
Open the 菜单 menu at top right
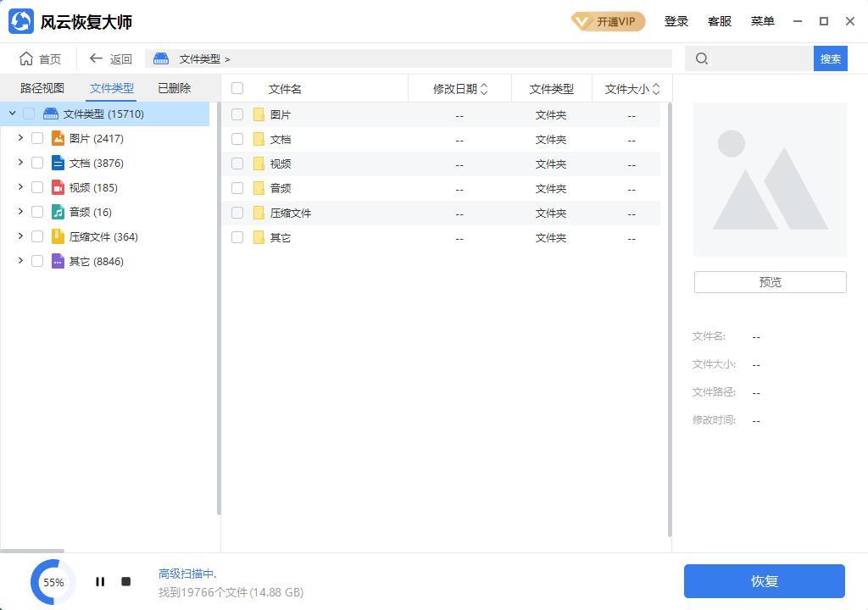(762, 21)
